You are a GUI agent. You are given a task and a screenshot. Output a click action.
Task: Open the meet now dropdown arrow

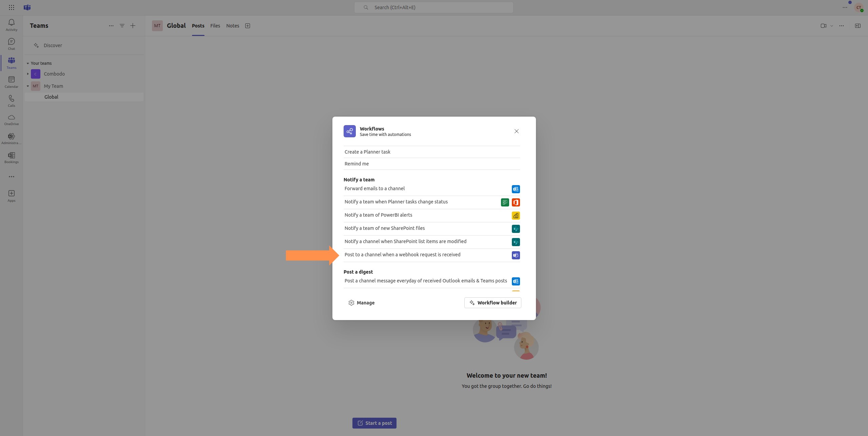831,26
